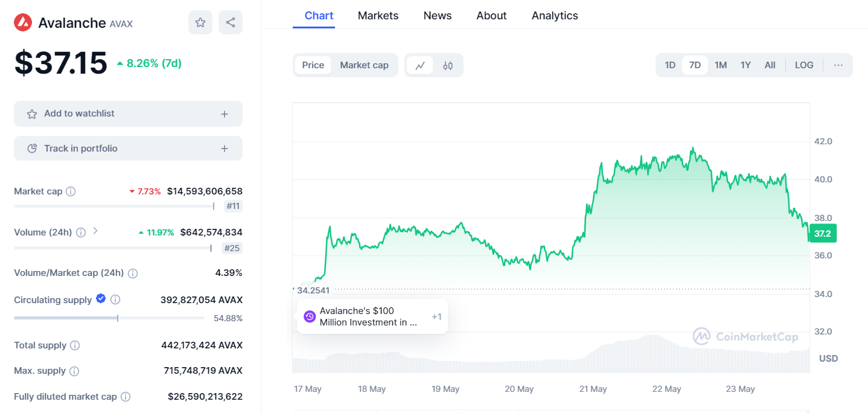Click the 8.26% (7d) change indicator
The width and height of the screenshot is (868, 413).
pyautogui.click(x=149, y=63)
